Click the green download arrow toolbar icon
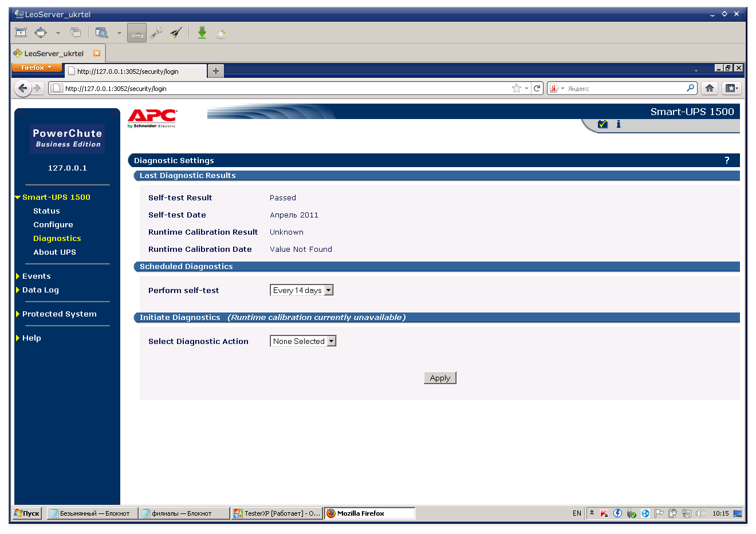Screen dimensions: 756x534 (x=202, y=33)
